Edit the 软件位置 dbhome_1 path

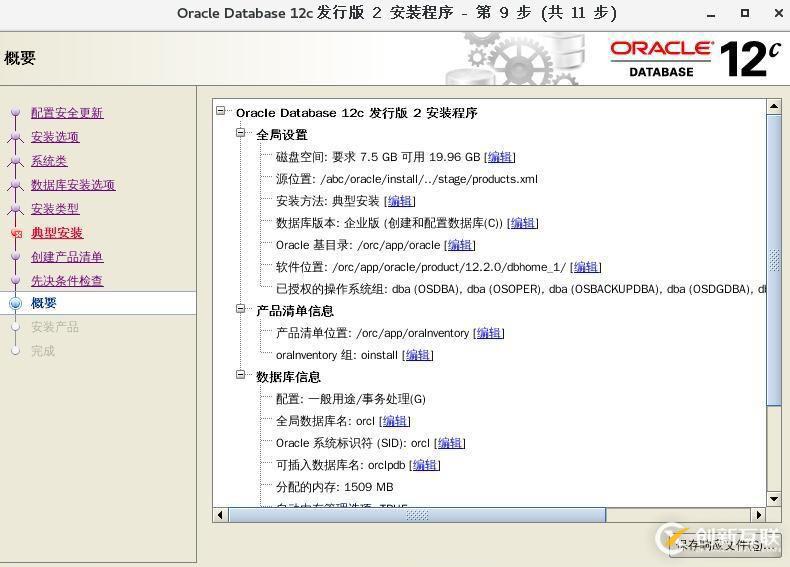[586, 267]
